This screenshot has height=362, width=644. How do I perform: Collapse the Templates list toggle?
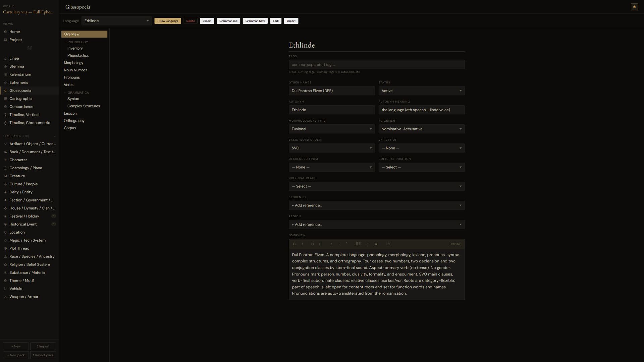pos(55,136)
